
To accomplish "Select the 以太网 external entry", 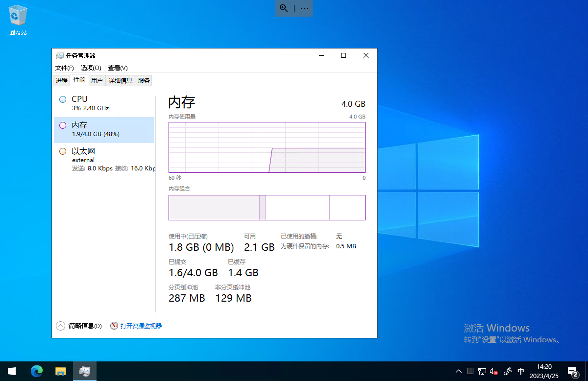I will 104,160.
